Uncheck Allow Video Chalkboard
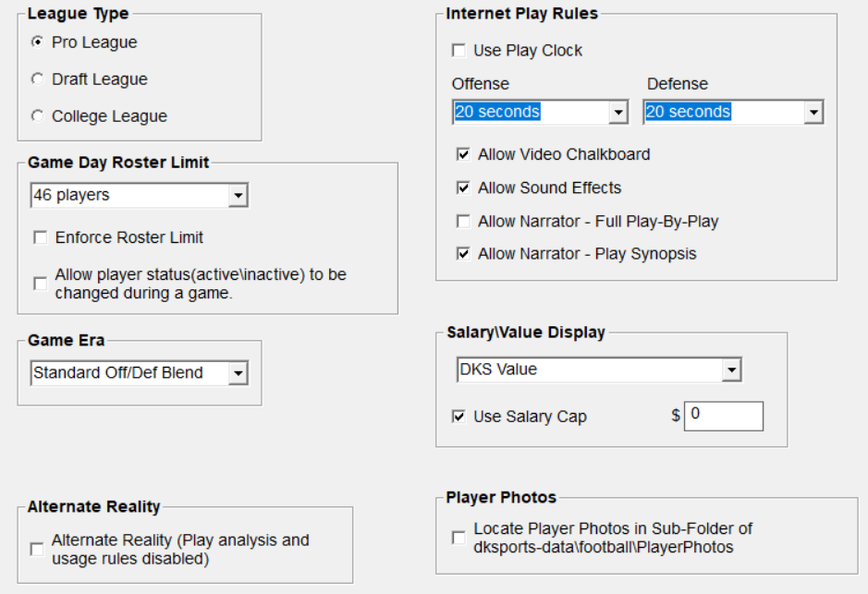The width and height of the screenshot is (868, 594). coord(463,155)
